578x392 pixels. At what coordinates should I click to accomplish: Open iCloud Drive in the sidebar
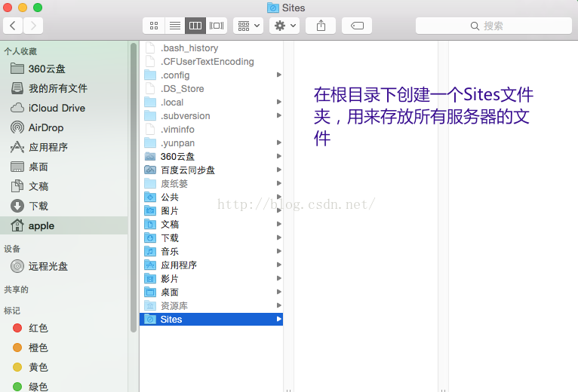click(x=64, y=108)
